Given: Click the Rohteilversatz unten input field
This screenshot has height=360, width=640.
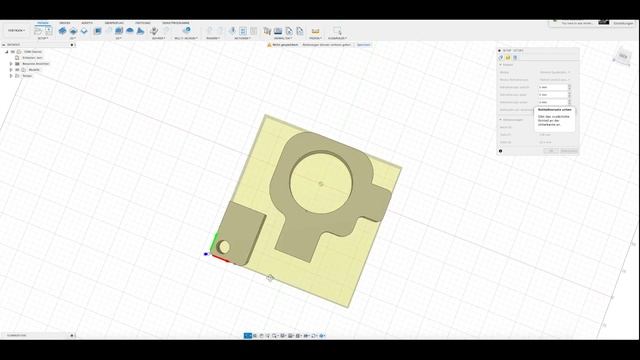Looking at the screenshot, I should [553, 102].
